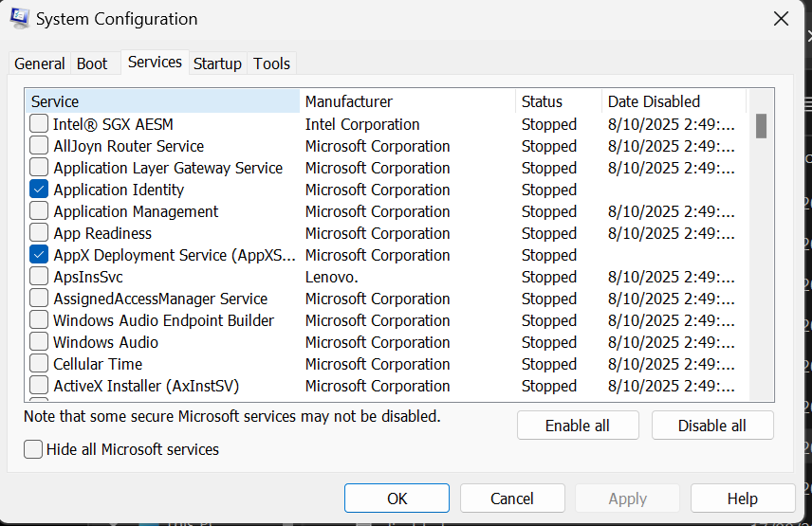
Task: Check the AllJoyn Router Service box
Action: click(x=39, y=146)
